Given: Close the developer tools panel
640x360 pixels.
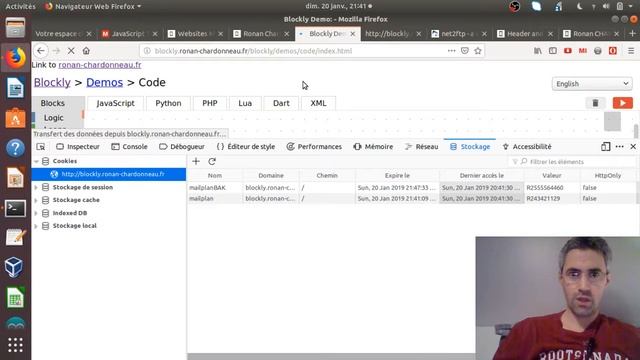Looking at the screenshot, I should tap(633, 147).
